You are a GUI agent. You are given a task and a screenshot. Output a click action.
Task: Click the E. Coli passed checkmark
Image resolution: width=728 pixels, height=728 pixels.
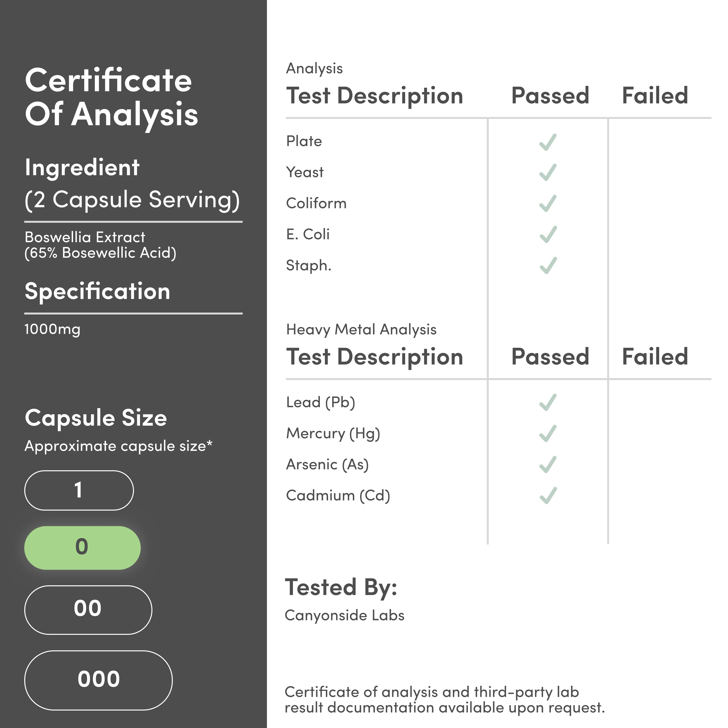coord(547,234)
